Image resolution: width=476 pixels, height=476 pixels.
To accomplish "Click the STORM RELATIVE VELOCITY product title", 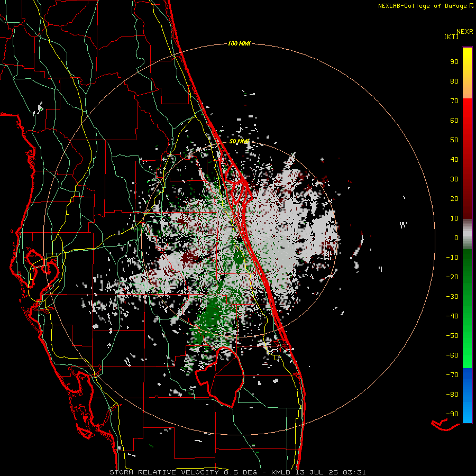I will 164,472.
